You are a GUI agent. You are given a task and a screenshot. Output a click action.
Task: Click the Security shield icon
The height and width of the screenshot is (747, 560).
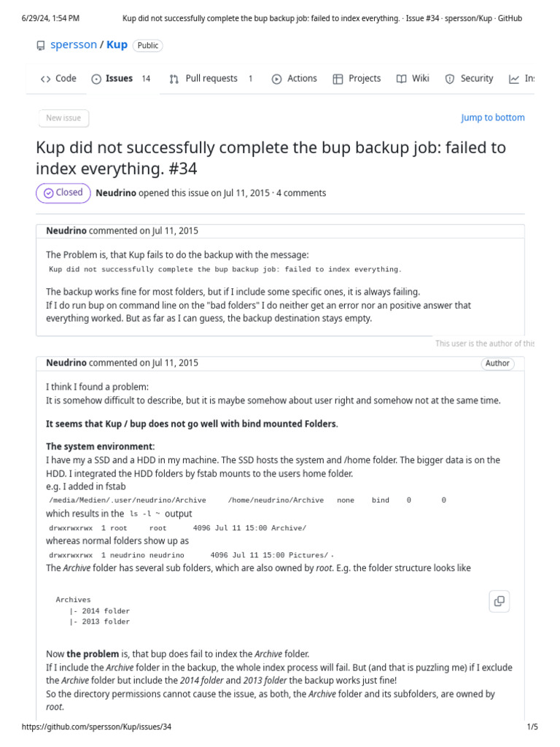450,79
